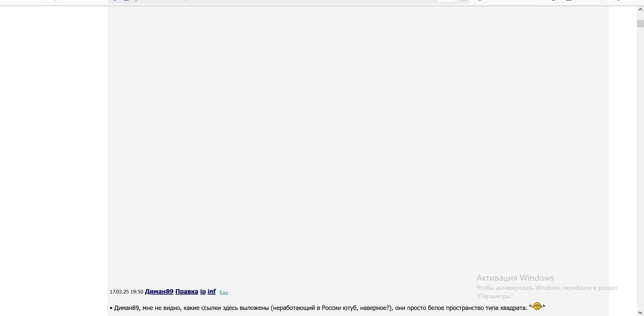Click the Активация Windows watermark heading
The width and height of the screenshot is (644, 316).
(515, 278)
